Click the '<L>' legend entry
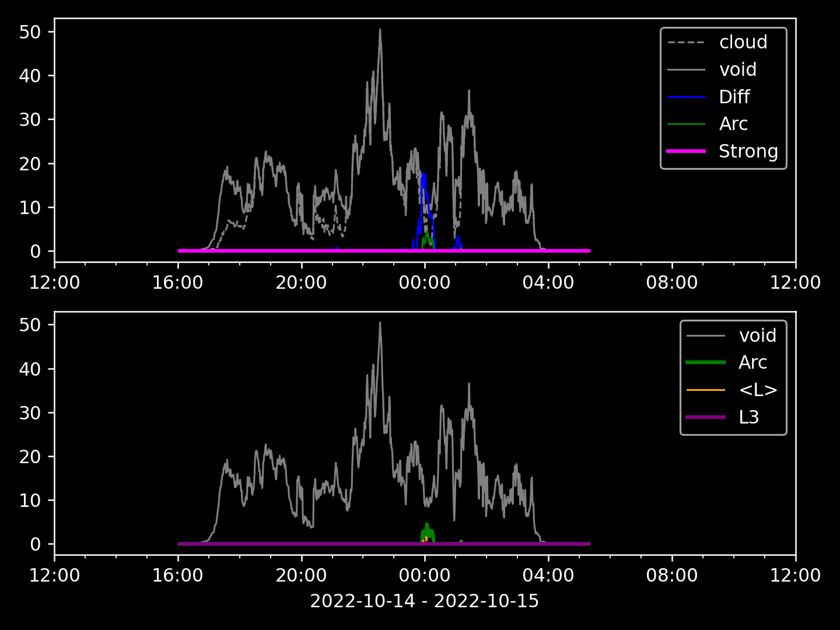Image resolution: width=840 pixels, height=630 pixels. (x=758, y=390)
